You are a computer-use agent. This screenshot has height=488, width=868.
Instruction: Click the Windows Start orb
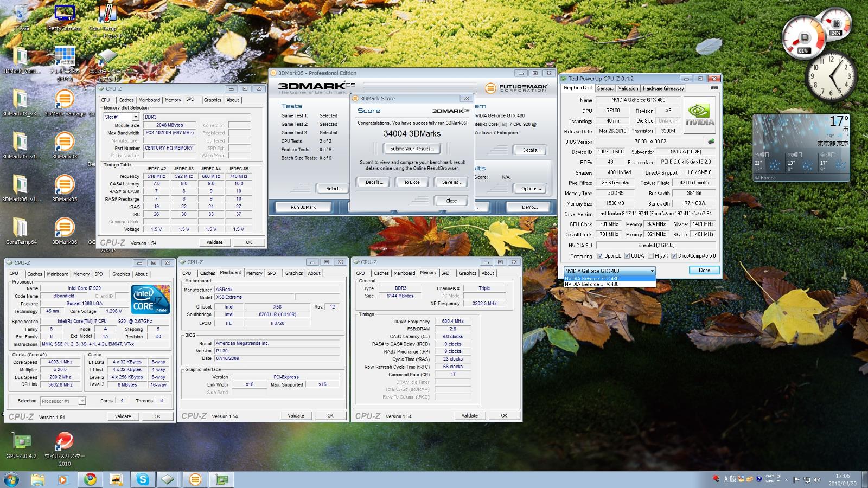tap(11, 479)
